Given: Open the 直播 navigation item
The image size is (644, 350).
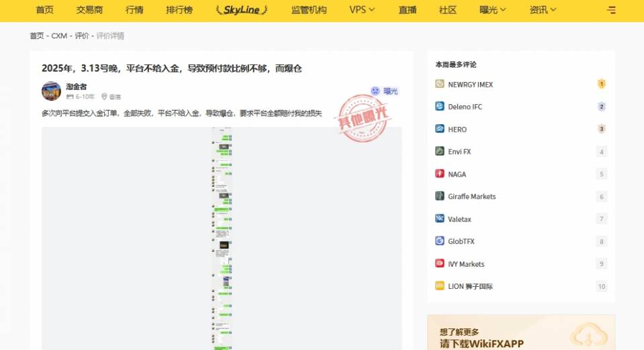Looking at the screenshot, I should (408, 9).
